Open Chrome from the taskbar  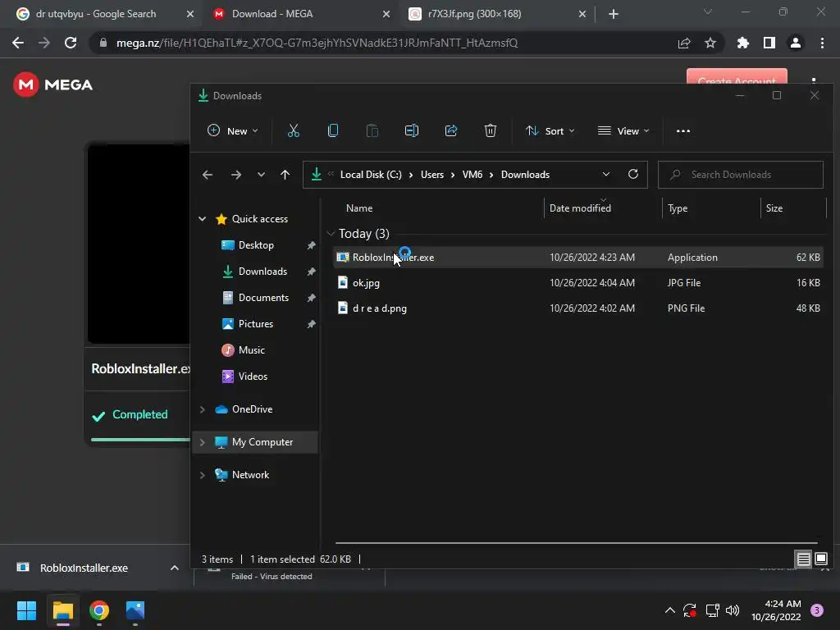pos(99,610)
